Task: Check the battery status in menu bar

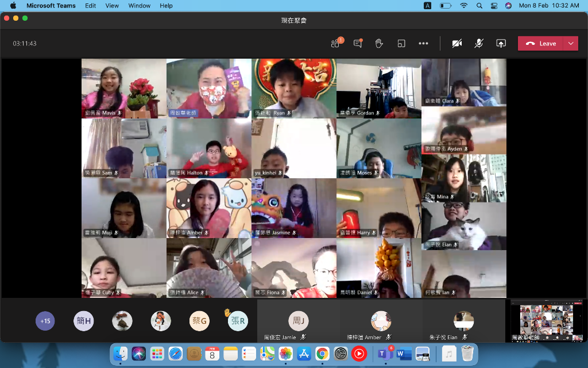Action: coord(446,6)
